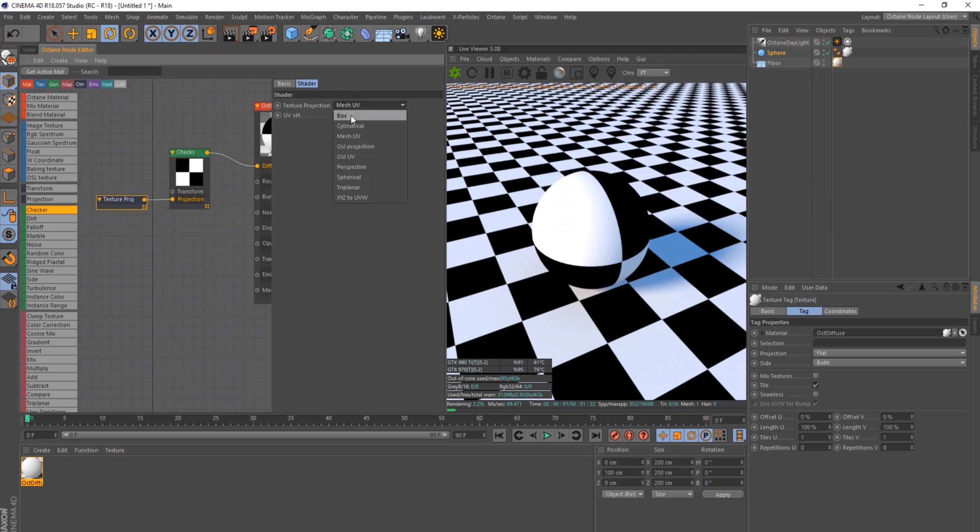The image size is (980, 532).
Task: Open the Chn PT kernel dropdown
Action: tap(653, 73)
